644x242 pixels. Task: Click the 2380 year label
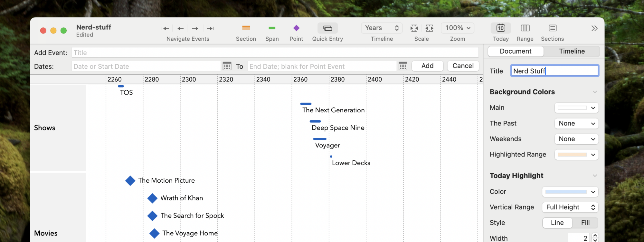tap(338, 79)
